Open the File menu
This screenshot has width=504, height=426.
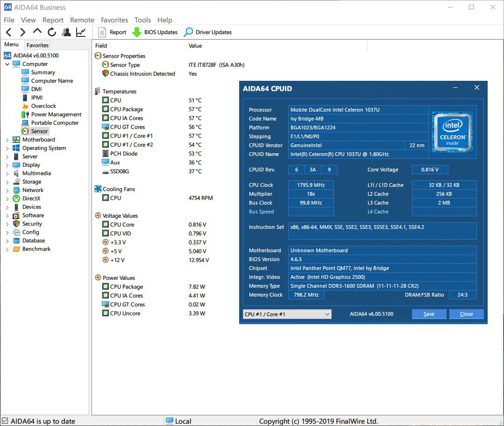pyautogui.click(x=9, y=20)
